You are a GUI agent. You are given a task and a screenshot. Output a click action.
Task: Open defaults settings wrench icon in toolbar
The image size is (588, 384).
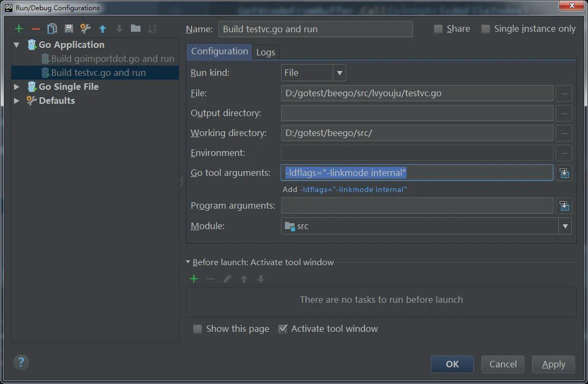click(x=86, y=29)
